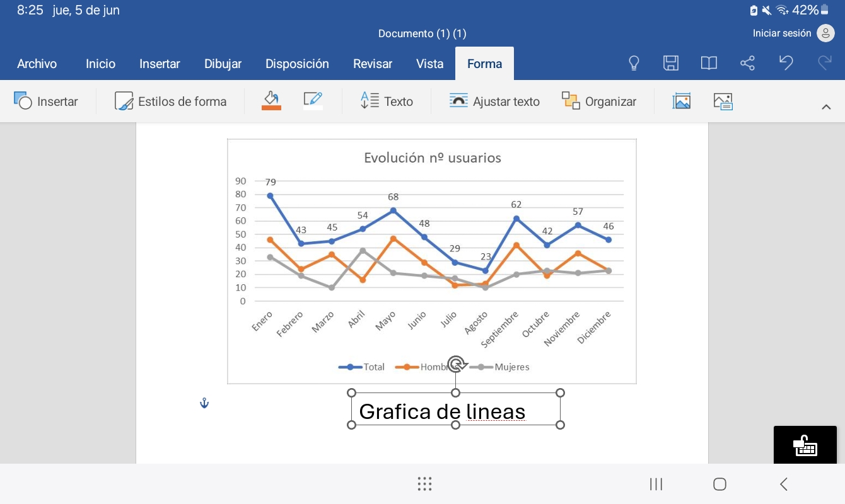Expand Estilos de forma gallery
The width and height of the screenshot is (845, 504).
coord(171,101)
